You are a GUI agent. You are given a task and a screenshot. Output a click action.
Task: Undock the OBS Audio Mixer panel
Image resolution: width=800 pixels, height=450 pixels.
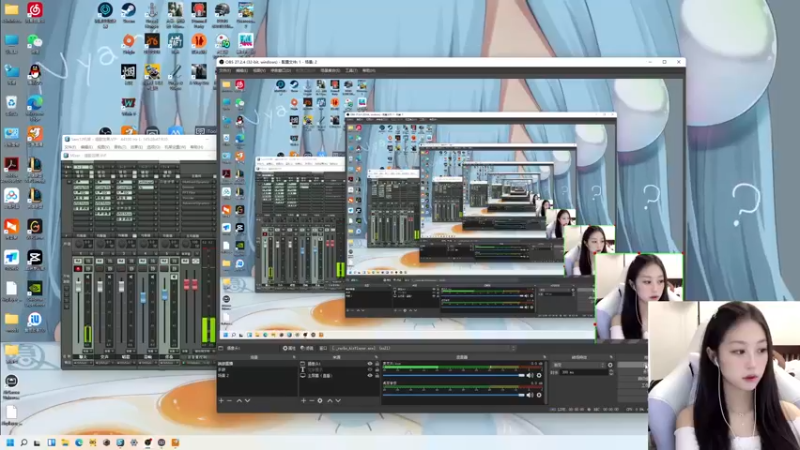pyautogui.click(x=544, y=357)
